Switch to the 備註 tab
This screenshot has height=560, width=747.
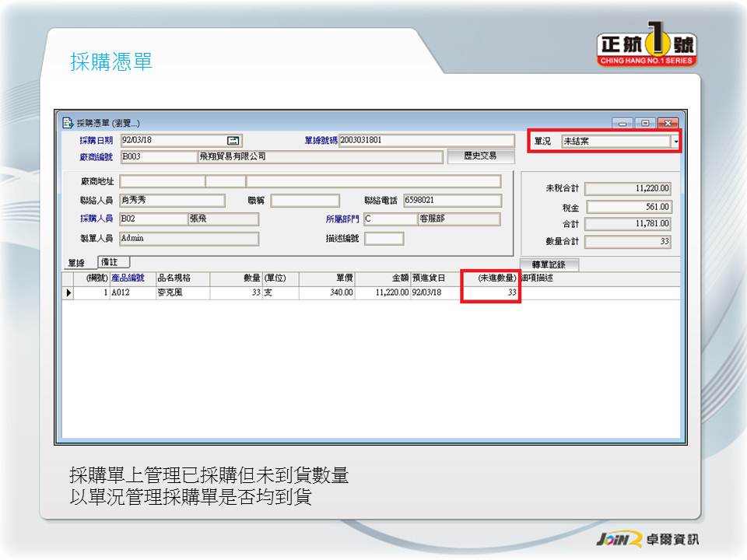coord(113,263)
